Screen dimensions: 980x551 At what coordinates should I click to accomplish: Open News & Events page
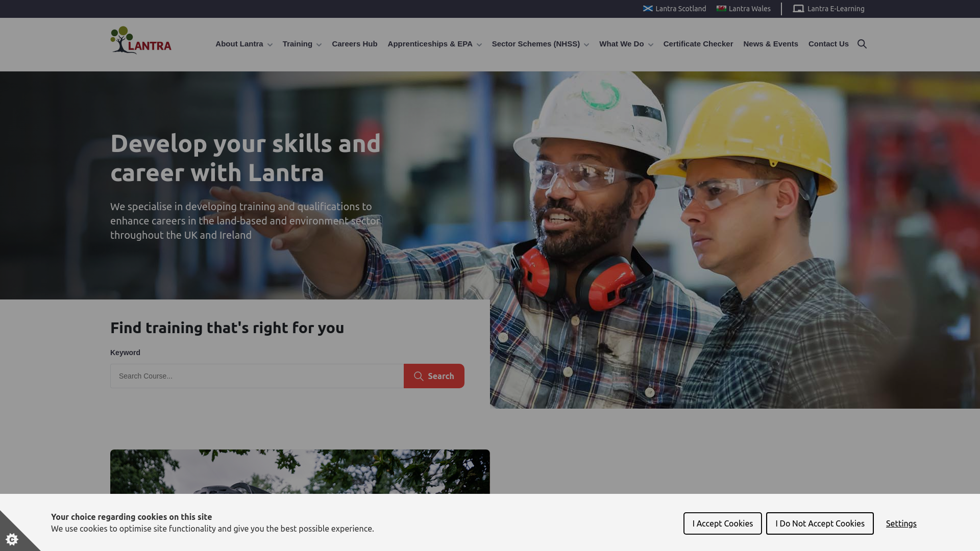pos(771,44)
